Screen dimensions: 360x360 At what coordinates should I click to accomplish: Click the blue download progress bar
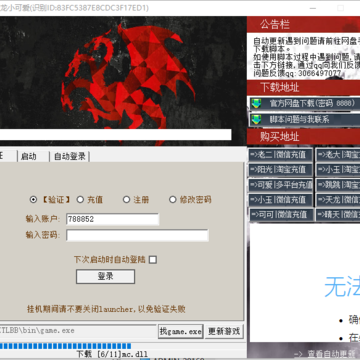pyautogui.click(x=65, y=346)
